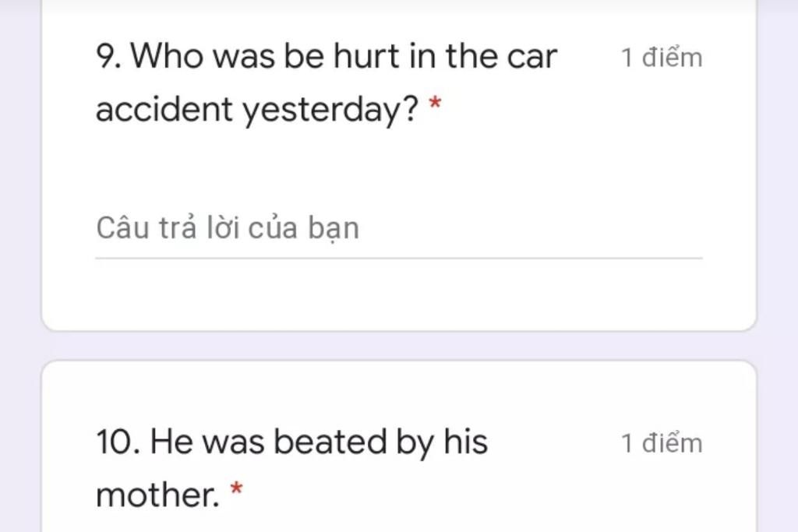Click the word "hurt" in question 9

coord(366,55)
